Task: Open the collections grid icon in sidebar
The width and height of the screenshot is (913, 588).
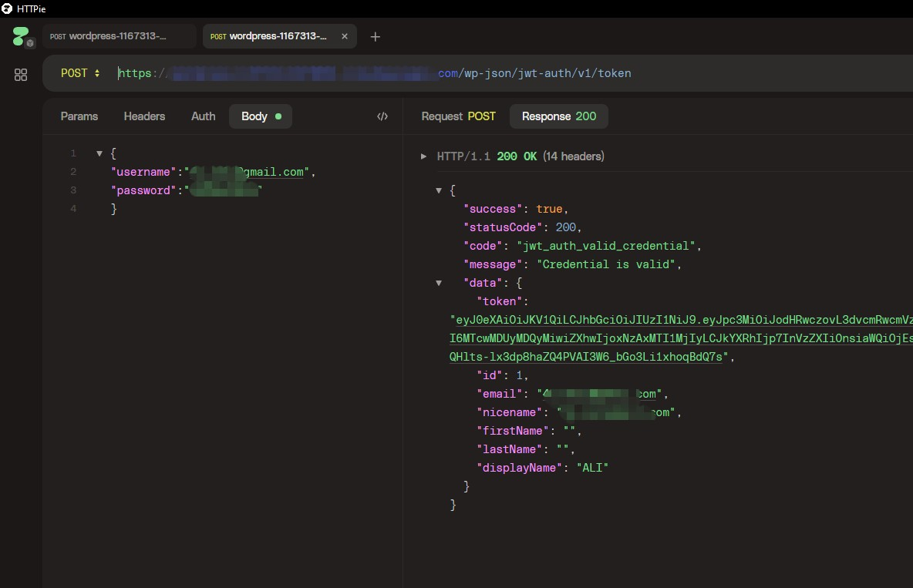Action: point(20,75)
